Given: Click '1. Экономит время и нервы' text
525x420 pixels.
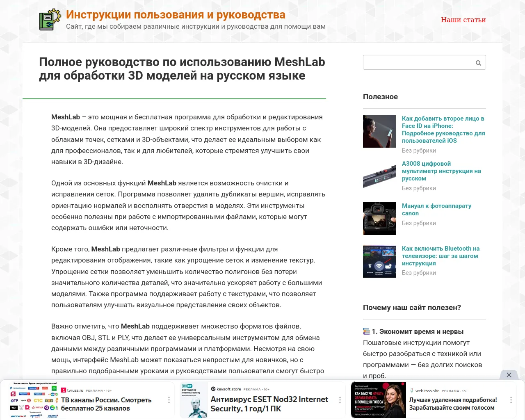Looking at the screenshot, I should tap(418, 331).
